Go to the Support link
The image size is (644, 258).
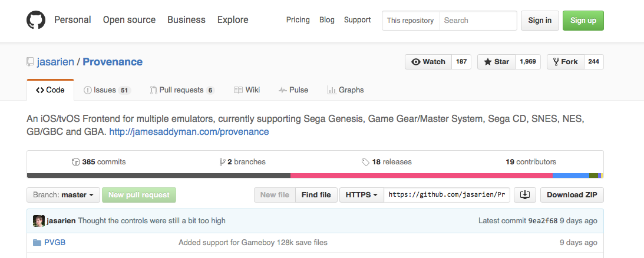pyautogui.click(x=357, y=19)
